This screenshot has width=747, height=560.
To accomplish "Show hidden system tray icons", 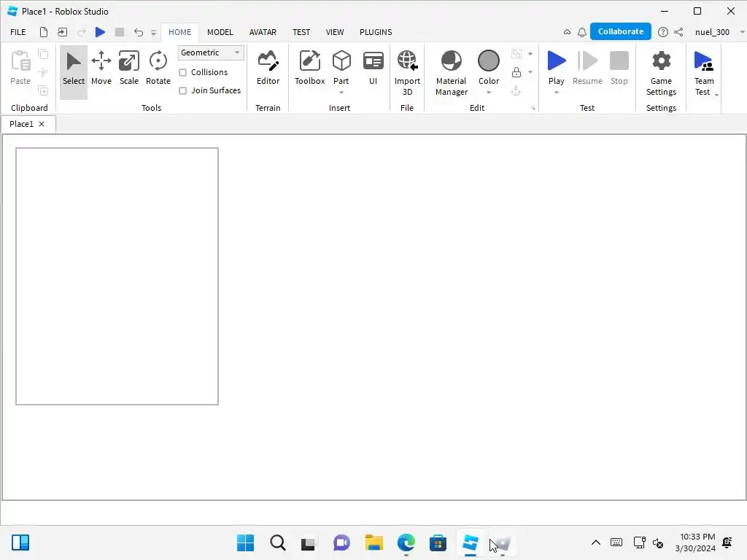I will pos(595,542).
